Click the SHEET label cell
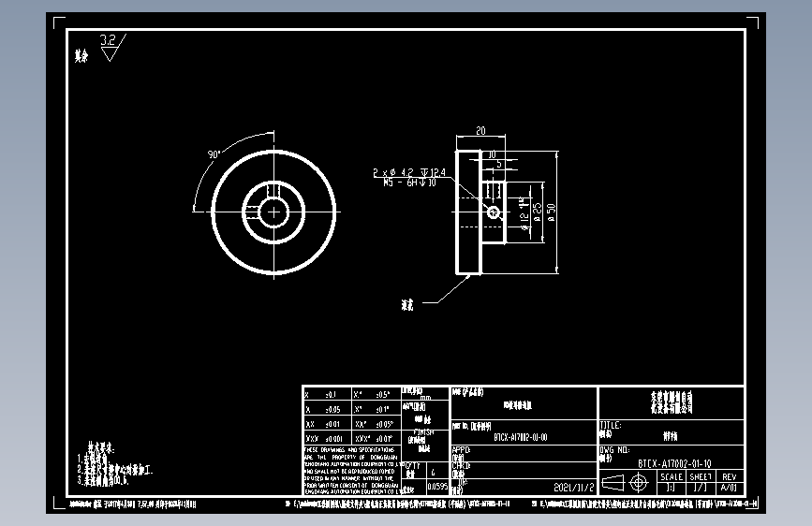Screen dimensions: 812x526 pos(701,476)
